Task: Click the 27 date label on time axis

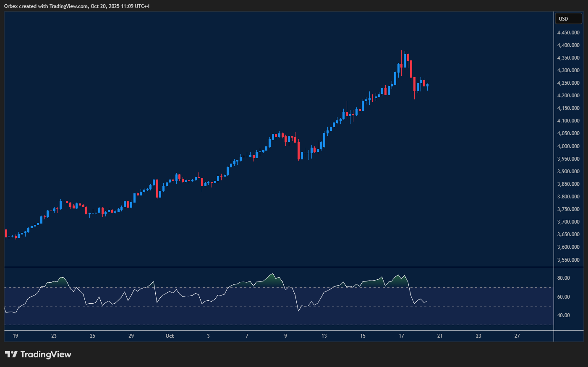Action: click(517, 336)
